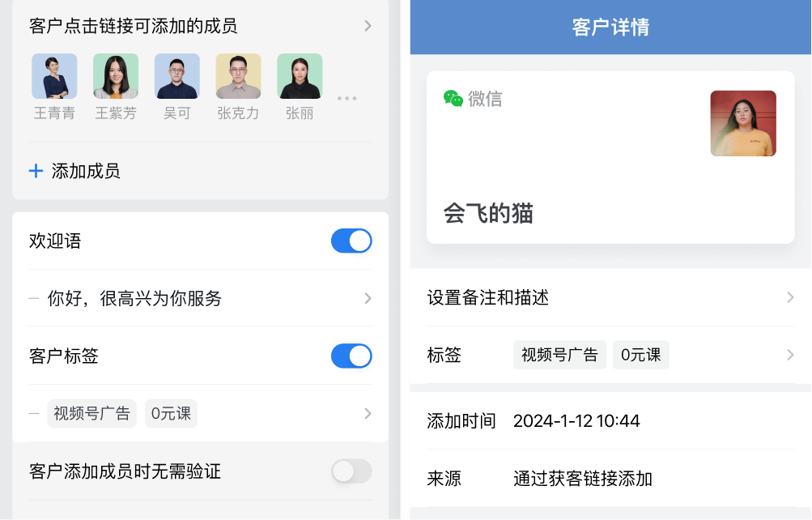Expand 客户点击链接可添加的成员 chevron
Viewport: 812px width, 520px height.
pos(368,26)
